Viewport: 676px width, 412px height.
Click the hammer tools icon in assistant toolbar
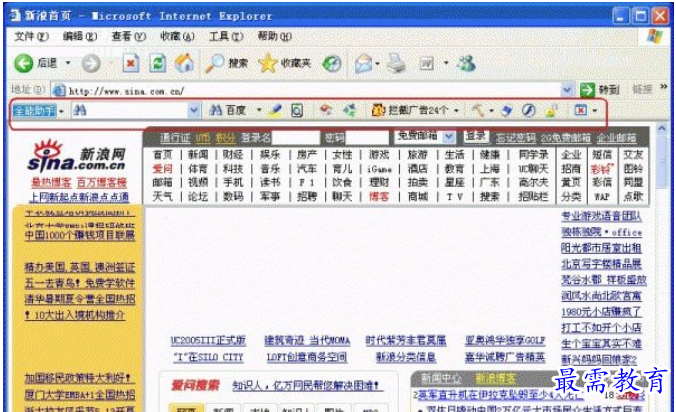coord(478,110)
